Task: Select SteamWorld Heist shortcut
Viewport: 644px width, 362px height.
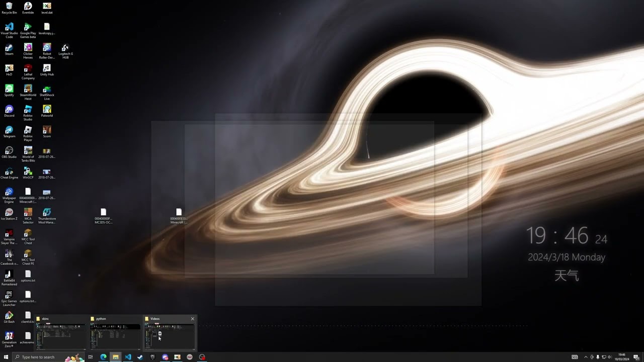Action: 28,92
